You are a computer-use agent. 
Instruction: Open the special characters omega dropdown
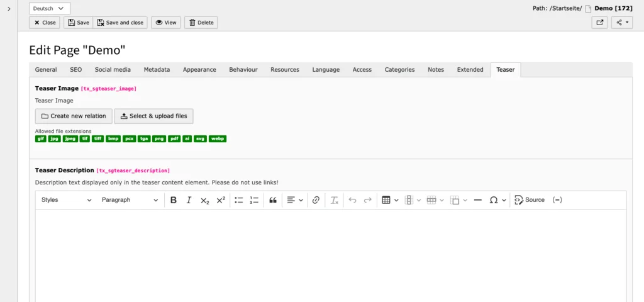coord(497,200)
